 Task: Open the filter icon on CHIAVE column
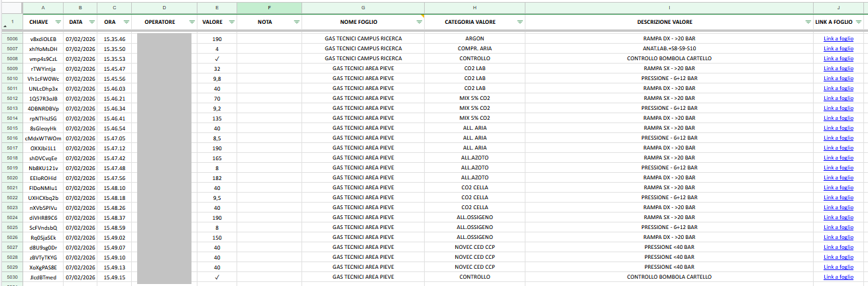coord(57,22)
